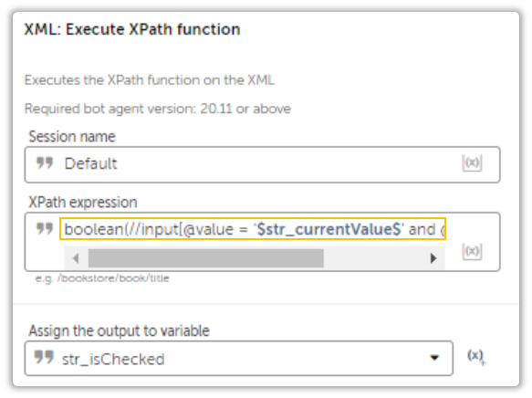Viewport: 532px width, 398px height.
Task: Click the XPath expression label
Action: point(83,203)
